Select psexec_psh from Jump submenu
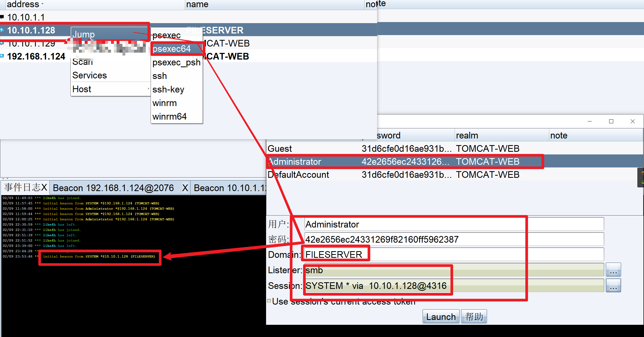 coord(176,62)
